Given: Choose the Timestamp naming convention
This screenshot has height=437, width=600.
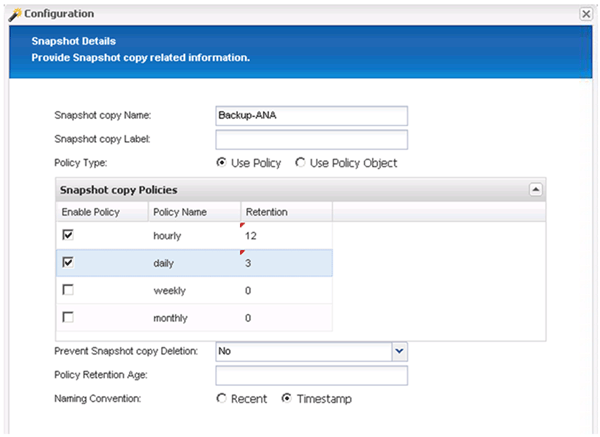Looking at the screenshot, I should click(286, 399).
